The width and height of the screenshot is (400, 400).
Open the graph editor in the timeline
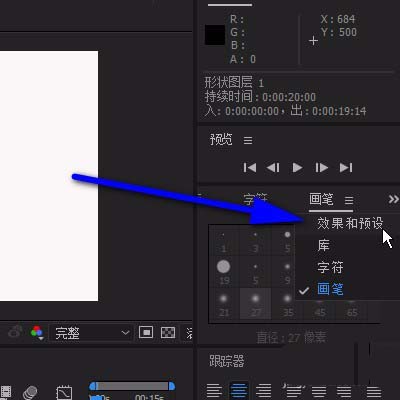(x=64, y=392)
